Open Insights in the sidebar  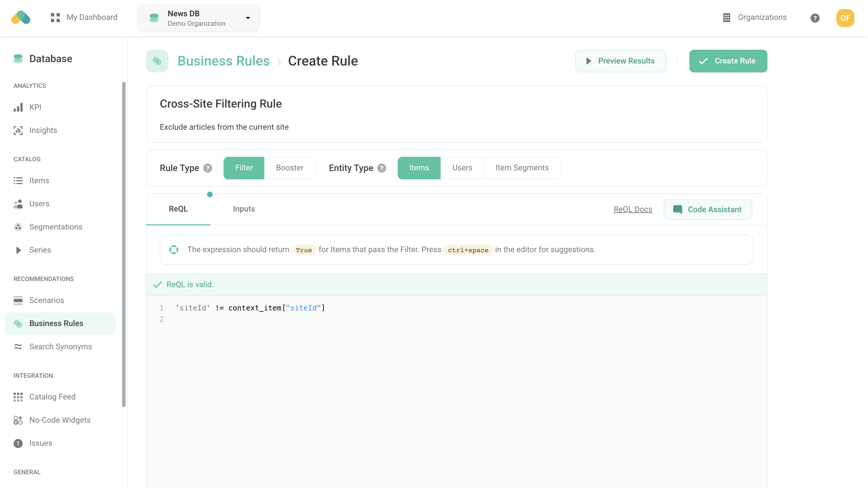tap(61, 130)
